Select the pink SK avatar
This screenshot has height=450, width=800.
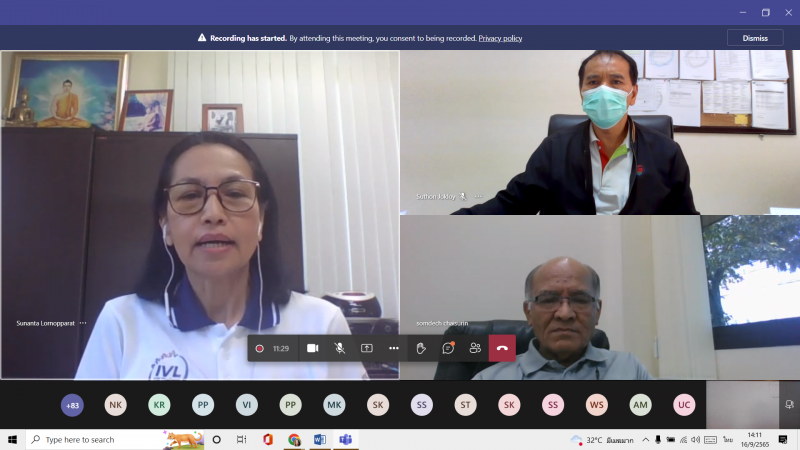[509, 405]
